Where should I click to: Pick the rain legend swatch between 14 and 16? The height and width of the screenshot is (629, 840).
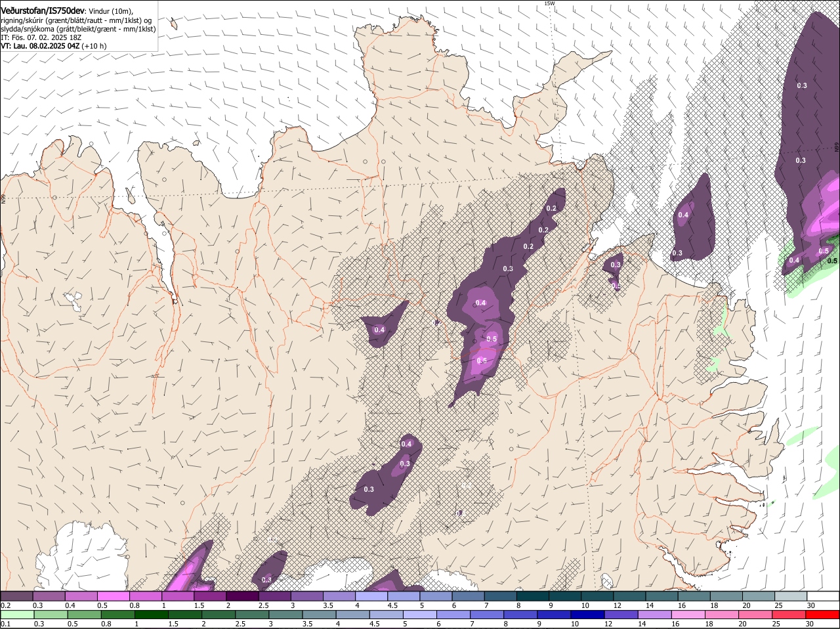pyautogui.click(x=655, y=615)
